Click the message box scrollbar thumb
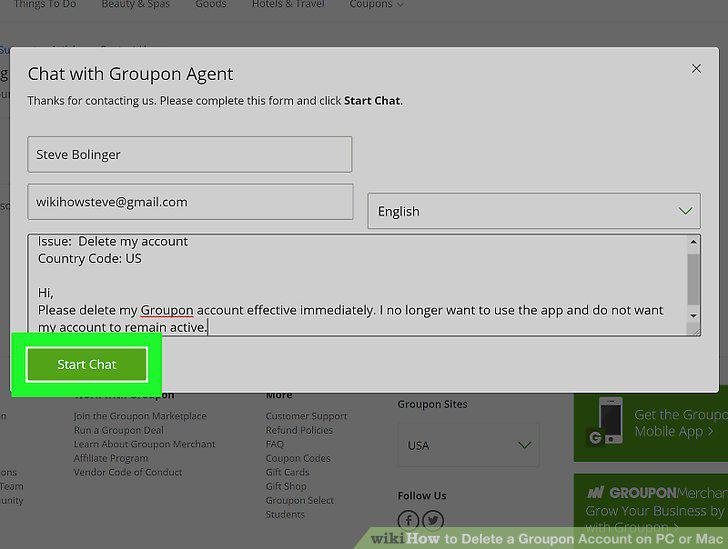The width and height of the screenshot is (728, 549). click(x=693, y=279)
